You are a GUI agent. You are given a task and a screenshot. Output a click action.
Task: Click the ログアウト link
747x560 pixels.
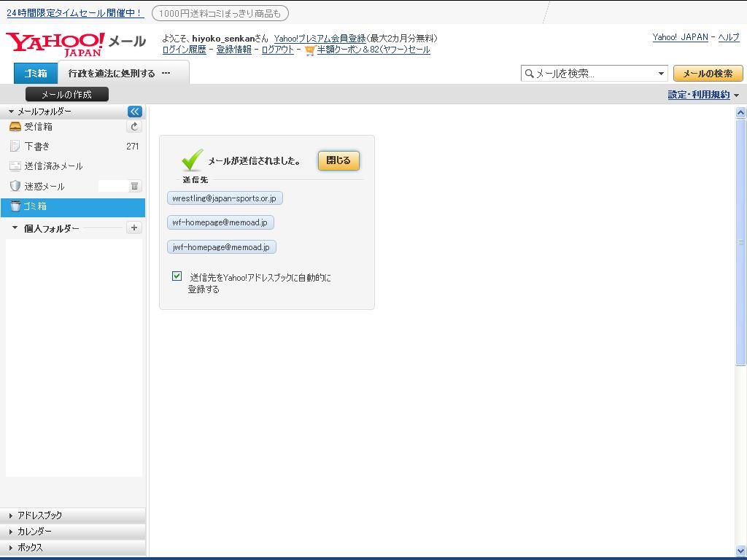point(277,50)
